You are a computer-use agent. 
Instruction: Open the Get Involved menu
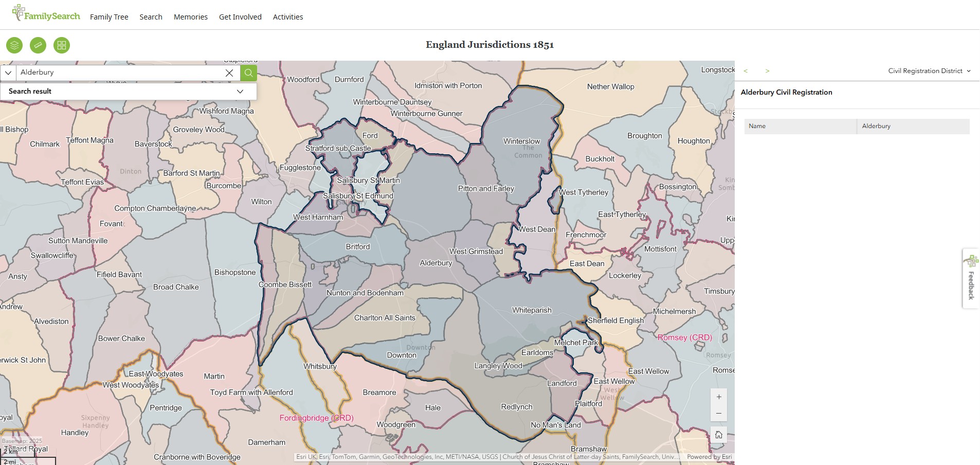240,16
